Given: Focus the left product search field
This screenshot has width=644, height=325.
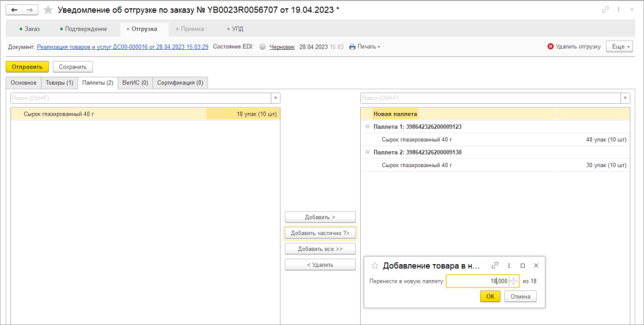Looking at the screenshot, I should (141, 98).
